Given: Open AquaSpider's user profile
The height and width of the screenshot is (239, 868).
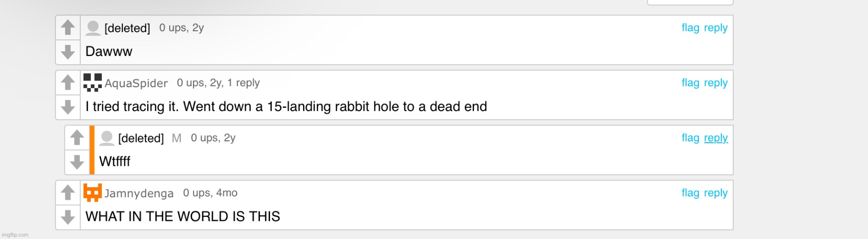Looking at the screenshot, I should [136, 83].
